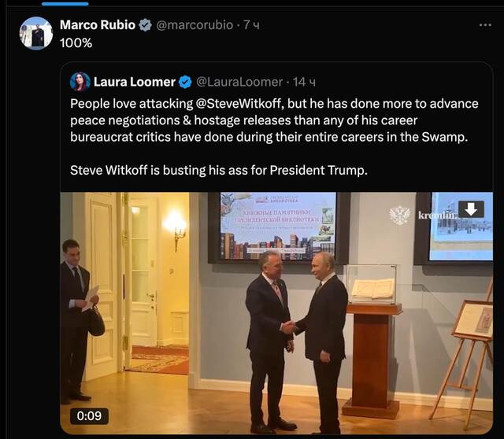This screenshot has width=504, height=439.
Task: Open the Marco Rubio display name link
Action: (x=97, y=25)
